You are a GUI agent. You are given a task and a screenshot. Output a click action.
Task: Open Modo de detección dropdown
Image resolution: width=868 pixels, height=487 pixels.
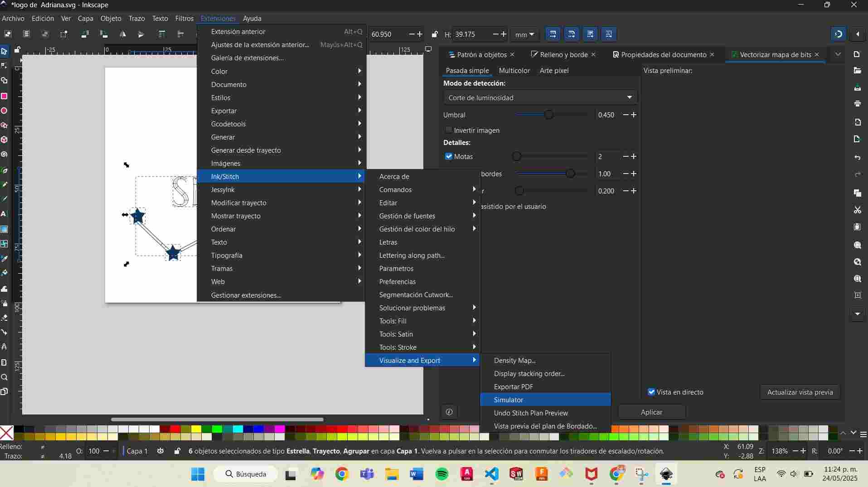[x=540, y=97]
